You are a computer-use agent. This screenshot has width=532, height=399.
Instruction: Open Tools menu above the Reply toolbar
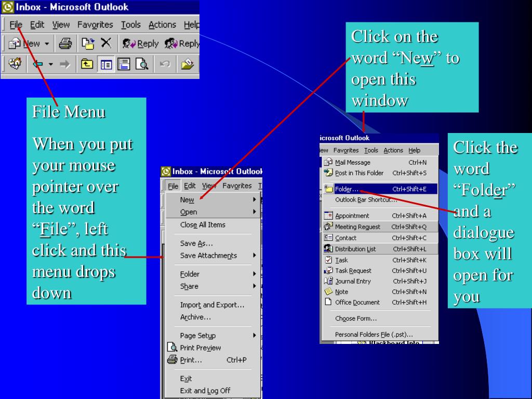coord(130,24)
